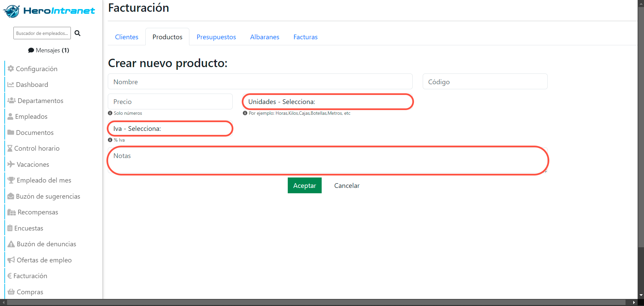Open Empleado del mes link
This screenshot has height=306, width=644.
pos(44,180)
